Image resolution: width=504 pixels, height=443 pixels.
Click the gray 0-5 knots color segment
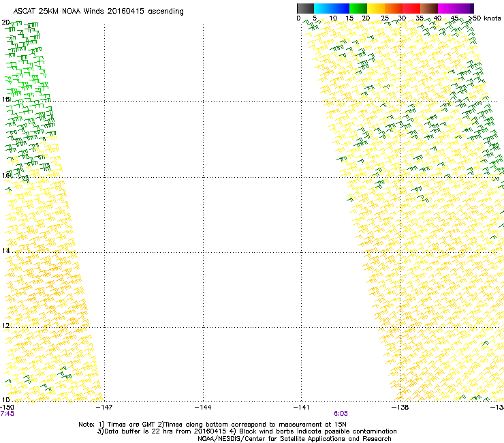point(305,8)
